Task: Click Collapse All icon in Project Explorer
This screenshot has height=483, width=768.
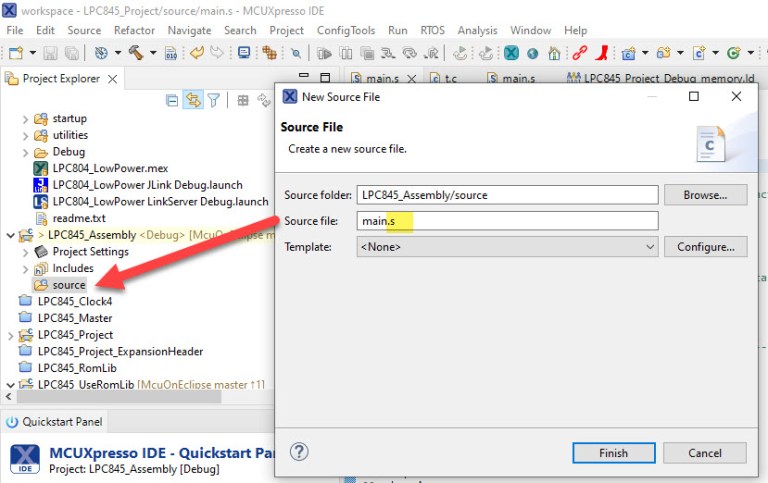Action: point(173,100)
